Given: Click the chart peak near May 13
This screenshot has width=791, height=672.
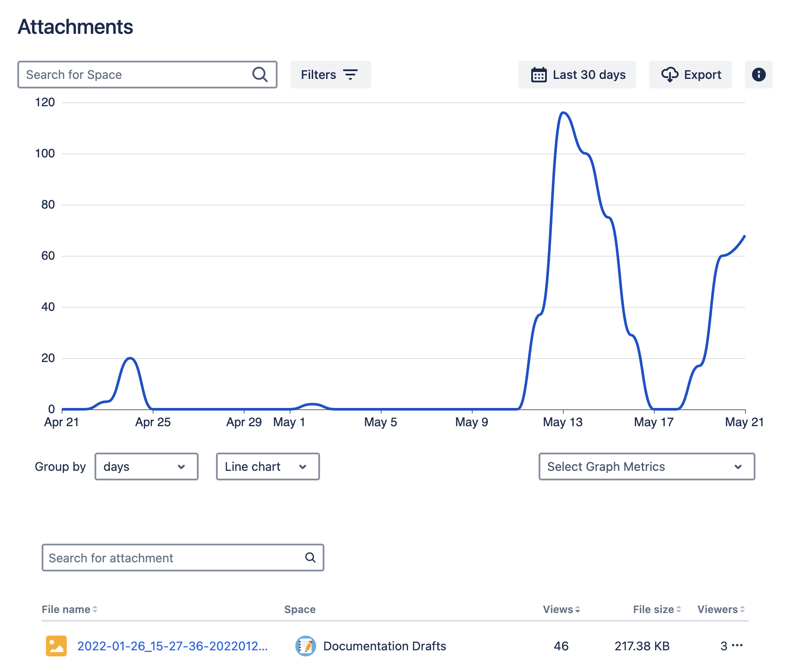Looking at the screenshot, I should click(x=563, y=113).
